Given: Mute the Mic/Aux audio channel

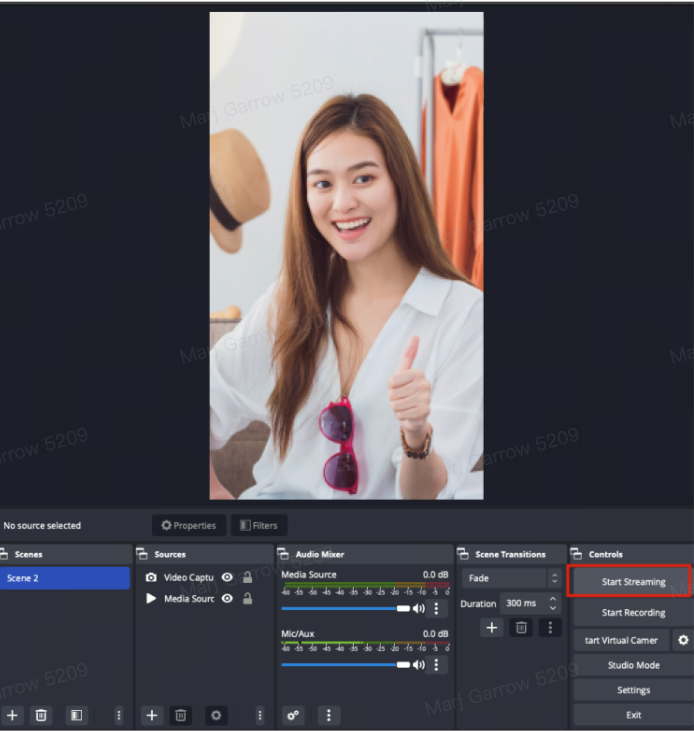Looking at the screenshot, I should pos(418,665).
